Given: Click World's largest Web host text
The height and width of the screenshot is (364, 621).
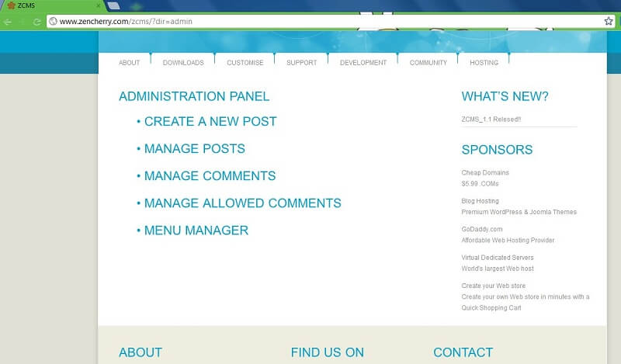Looking at the screenshot, I should (x=498, y=269).
